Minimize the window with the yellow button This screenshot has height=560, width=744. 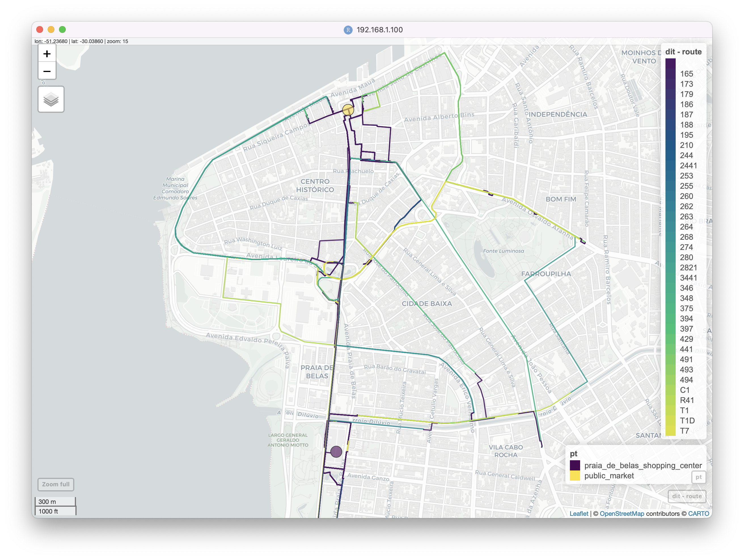[x=51, y=29]
